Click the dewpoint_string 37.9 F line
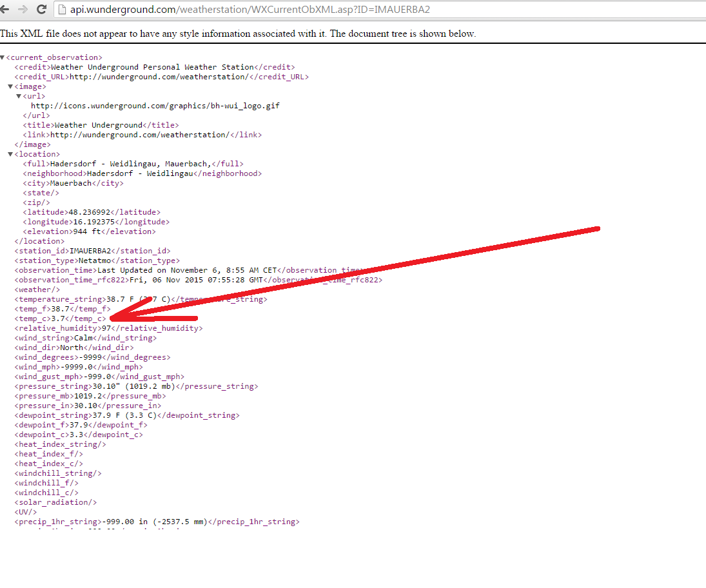This screenshot has height=588, width=706. pyautogui.click(x=127, y=416)
